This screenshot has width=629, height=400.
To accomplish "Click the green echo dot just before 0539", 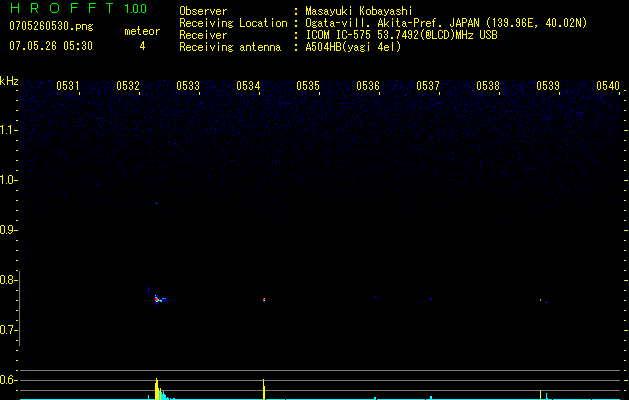I will tap(540, 299).
